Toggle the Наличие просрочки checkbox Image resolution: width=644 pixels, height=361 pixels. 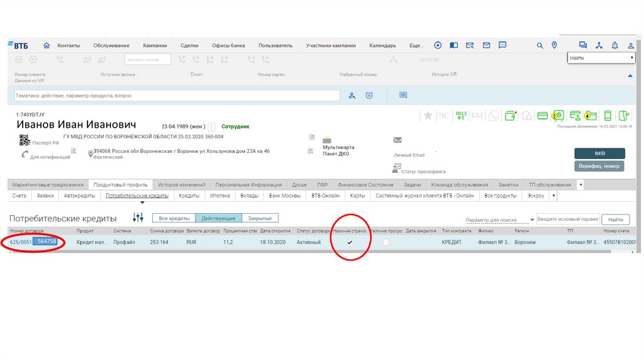coord(386,242)
